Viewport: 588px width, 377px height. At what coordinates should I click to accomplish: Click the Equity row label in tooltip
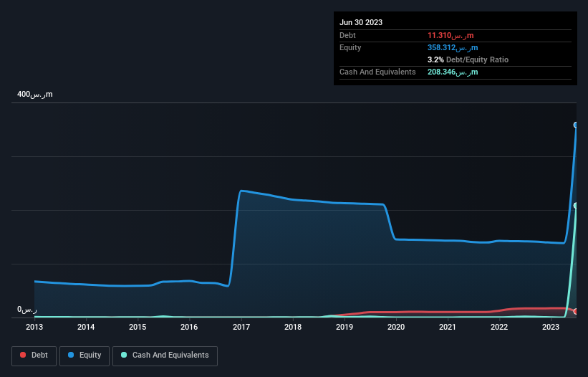point(350,47)
